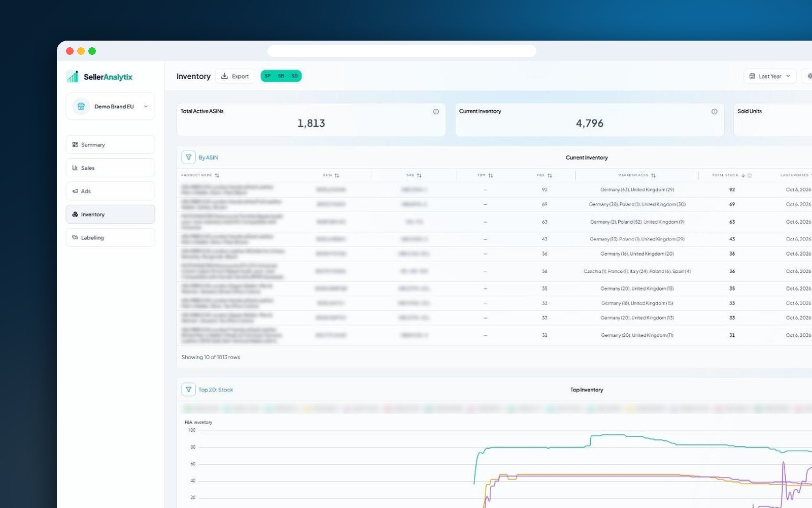
Task: Expand the Demo Brand EU brand selector
Action: 110,106
